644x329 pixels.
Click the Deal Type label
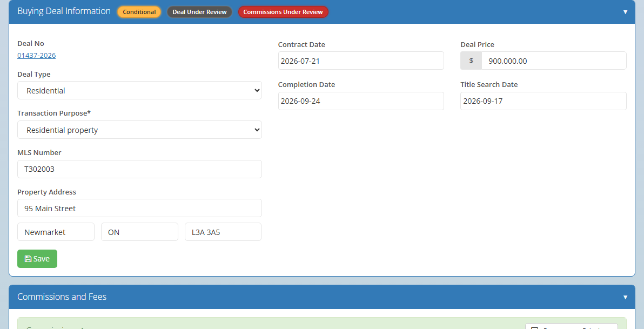(34, 75)
